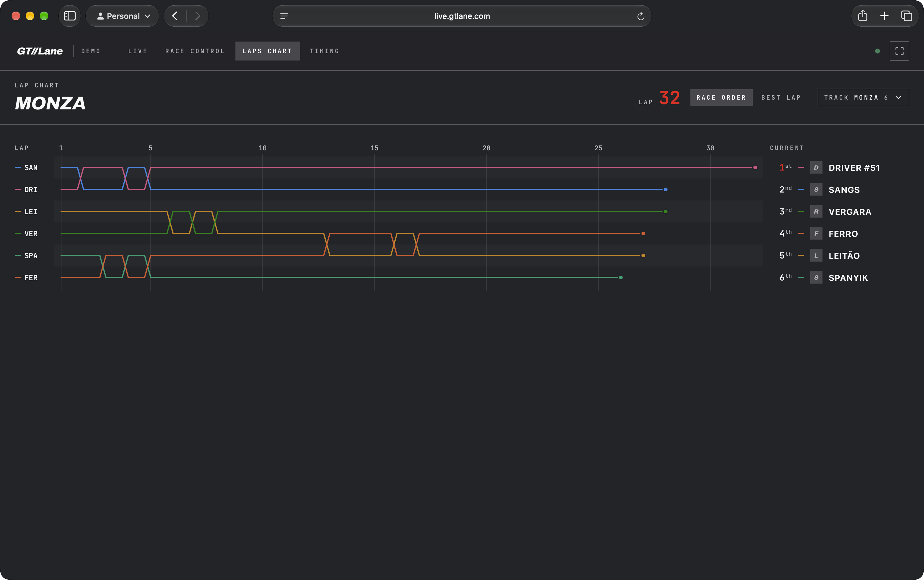Select the VER legend entry
Viewport: 924px width, 580px height.
coord(27,233)
